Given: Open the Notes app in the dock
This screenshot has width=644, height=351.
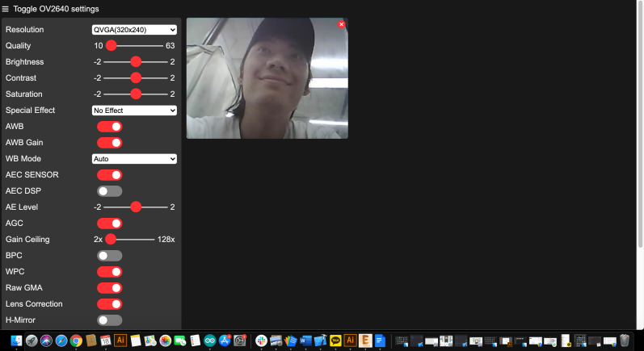Looking at the screenshot, I should [136, 341].
